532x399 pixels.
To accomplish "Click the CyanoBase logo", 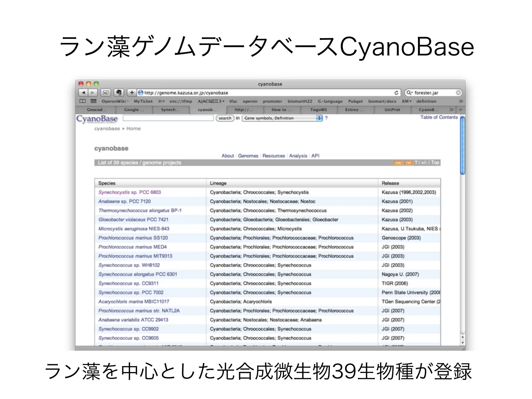I will [97, 119].
